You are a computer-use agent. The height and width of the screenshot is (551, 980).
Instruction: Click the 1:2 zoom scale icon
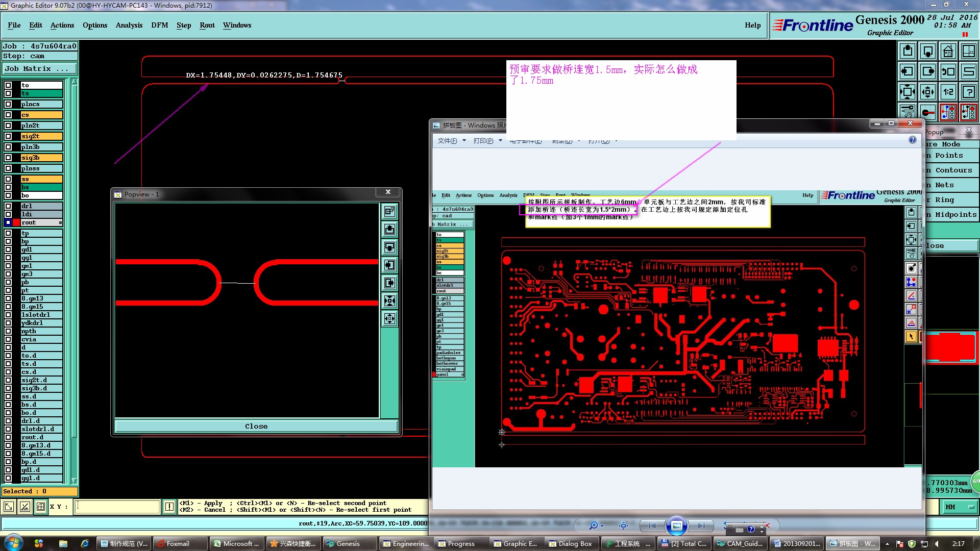pyautogui.click(x=948, y=92)
